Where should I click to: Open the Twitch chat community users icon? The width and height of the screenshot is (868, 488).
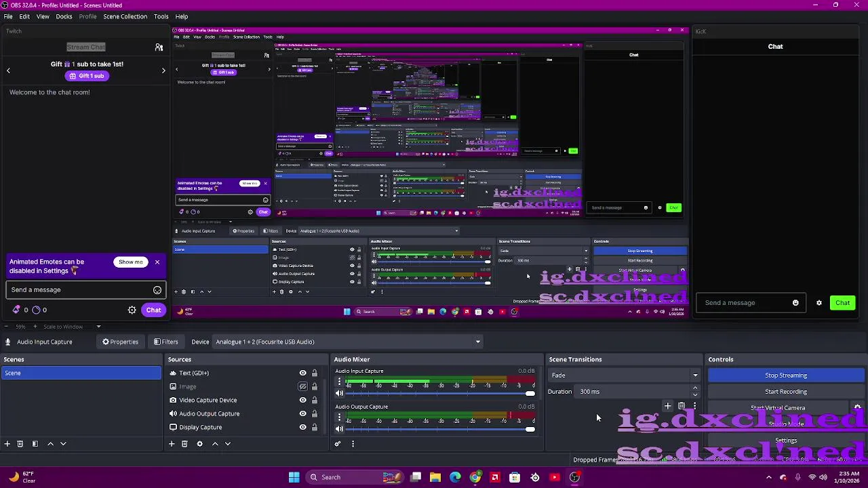click(x=159, y=47)
